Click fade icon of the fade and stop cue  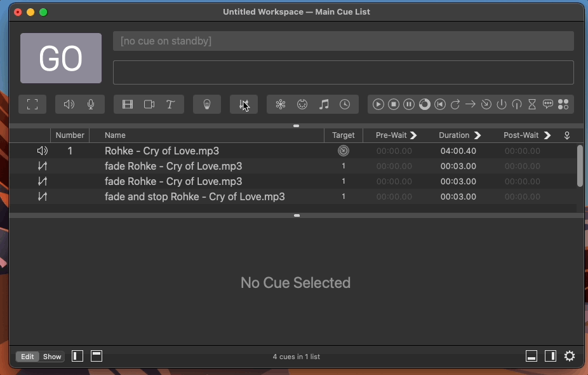pyautogui.click(x=43, y=196)
